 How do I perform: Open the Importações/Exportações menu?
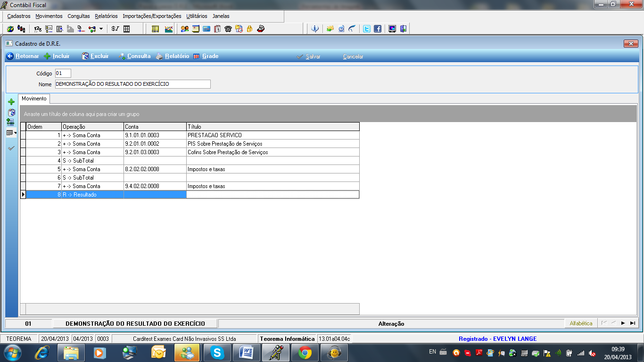click(152, 16)
